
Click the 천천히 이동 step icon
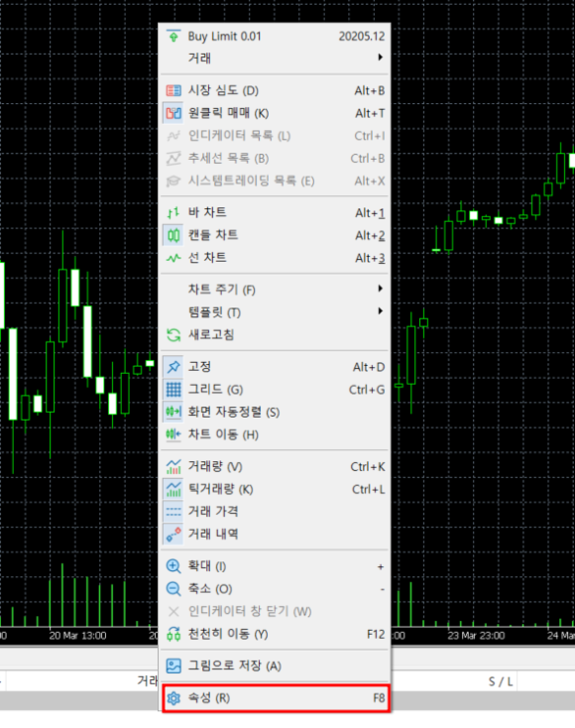[173, 634]
